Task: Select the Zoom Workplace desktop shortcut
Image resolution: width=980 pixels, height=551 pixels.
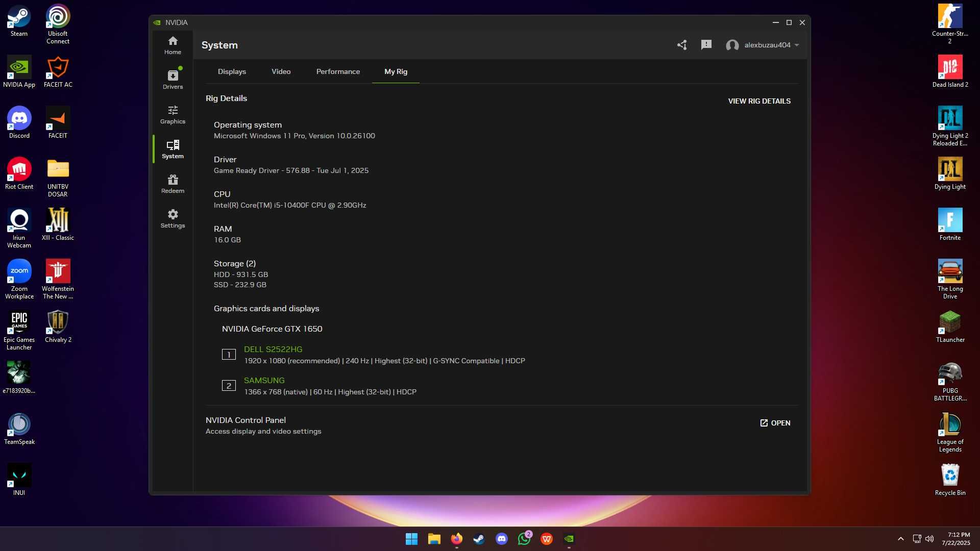Action: pyautogui.click(x=19, y=280)
